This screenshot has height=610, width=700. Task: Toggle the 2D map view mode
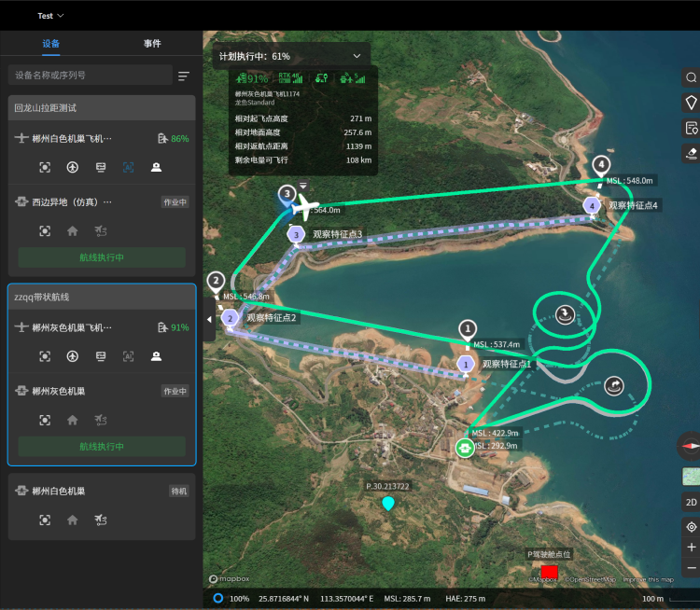[x=691, y=502]
